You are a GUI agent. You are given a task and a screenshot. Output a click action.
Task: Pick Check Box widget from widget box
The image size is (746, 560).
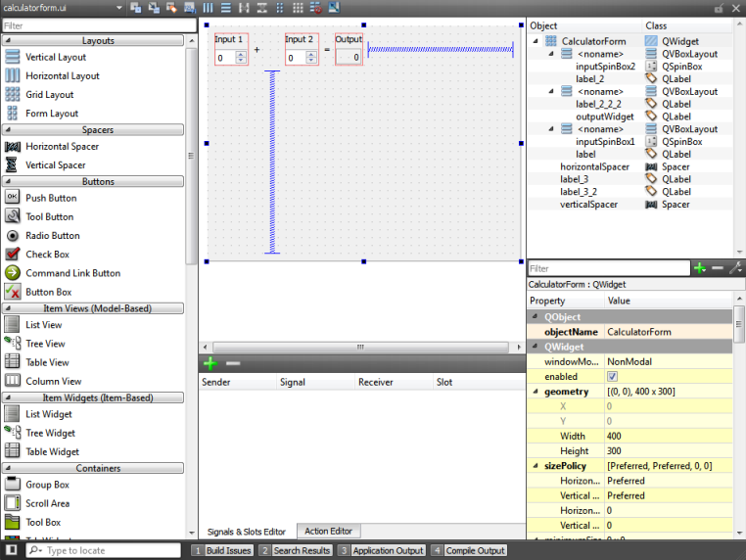[x=47, y=255]
